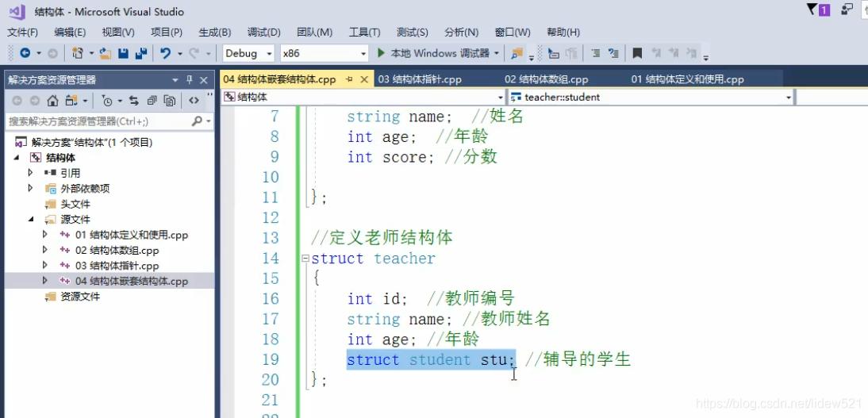The image size is (868, 418).
Task: Select the solution root 解决方案"结构体"
Action: coord(91,142)
